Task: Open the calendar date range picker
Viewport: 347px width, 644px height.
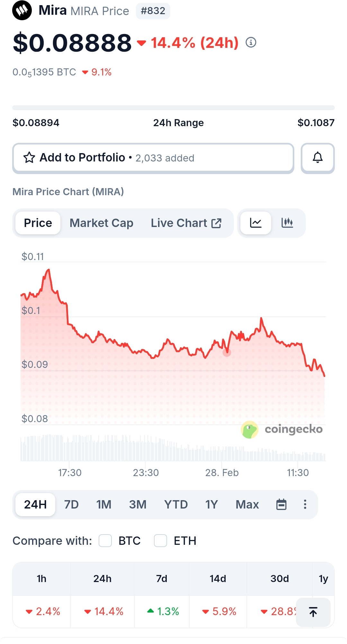Action: click(281, 504)
